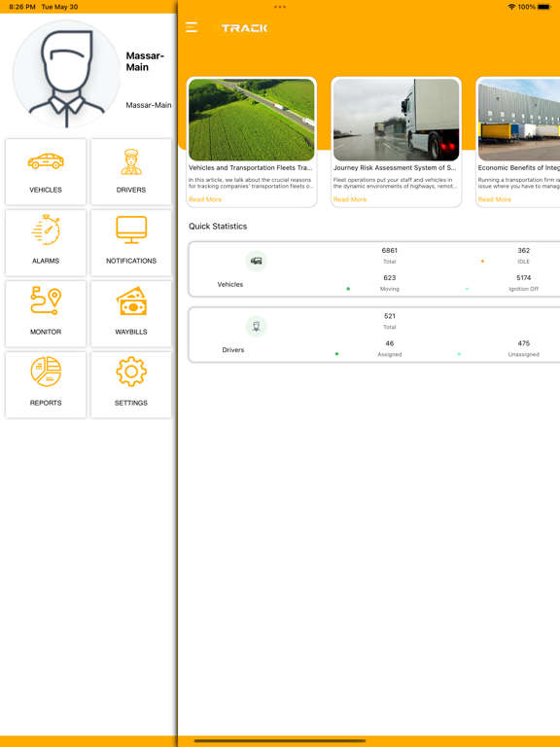The width and height of the screenshot is (560, 747).
Task: Click the NOTIFICATIONS tile label
Action: pos(131,261)
